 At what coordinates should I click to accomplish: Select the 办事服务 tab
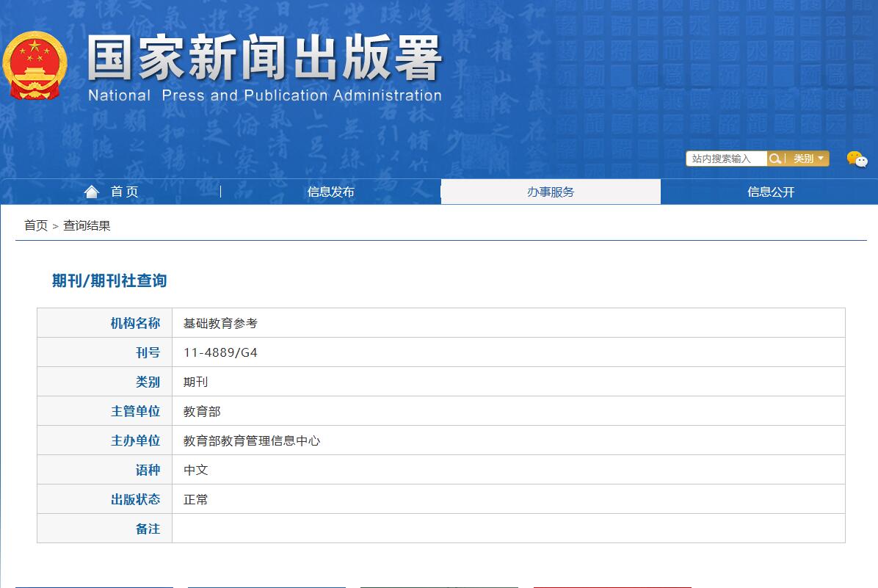coord(550,191)
